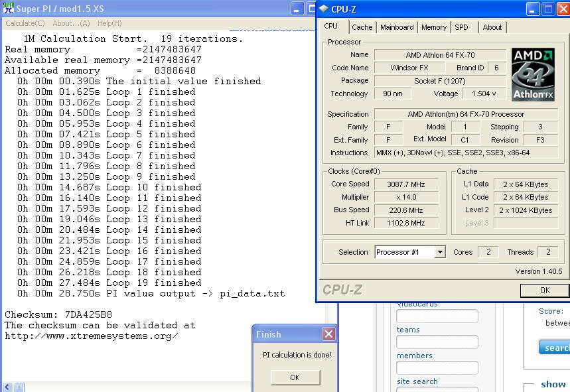Image resolution: width=570 pixels, height=392 pixels.
Task: Click the horizontal scrollbar thumb in Super PI
Action: coord(19,387)
